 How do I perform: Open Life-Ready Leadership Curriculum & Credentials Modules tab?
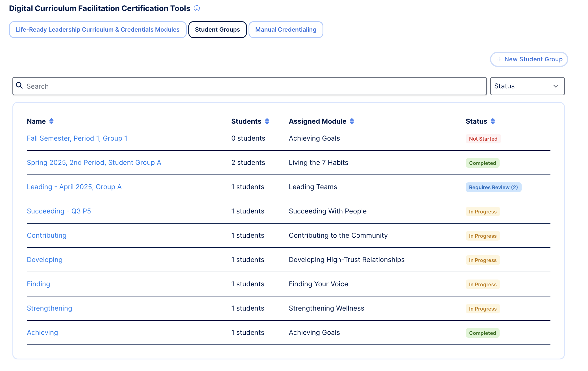click(97, 30)
